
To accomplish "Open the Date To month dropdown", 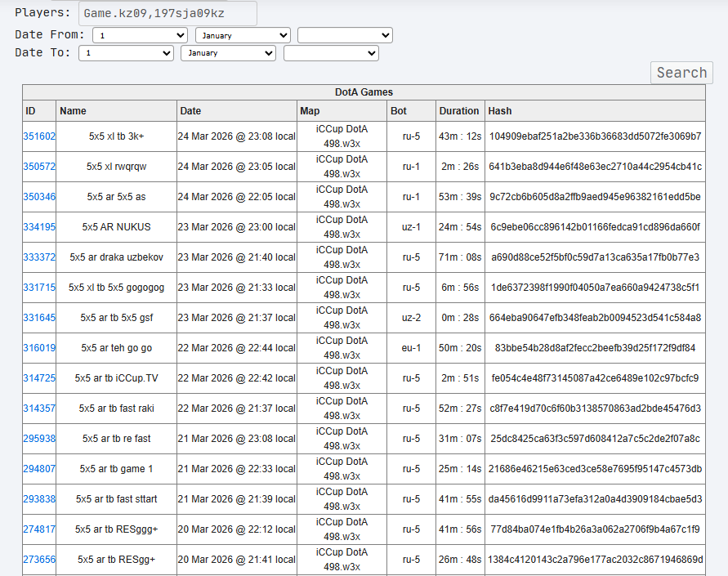I will point(229,53).
